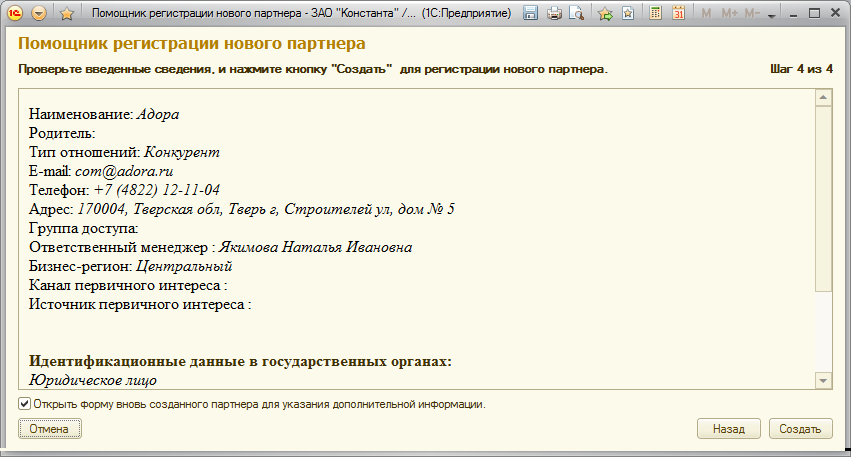Click the Print icon

click(554, 13)
